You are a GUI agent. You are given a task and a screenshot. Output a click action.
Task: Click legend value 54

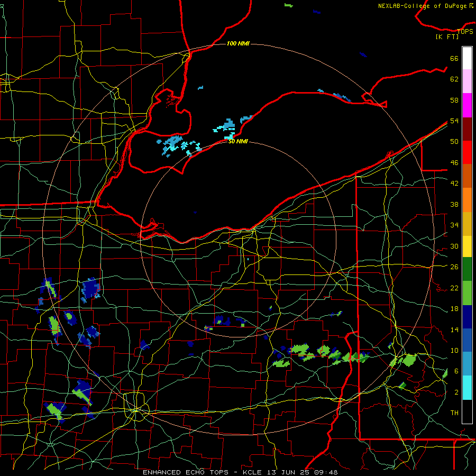click(454, 121)
